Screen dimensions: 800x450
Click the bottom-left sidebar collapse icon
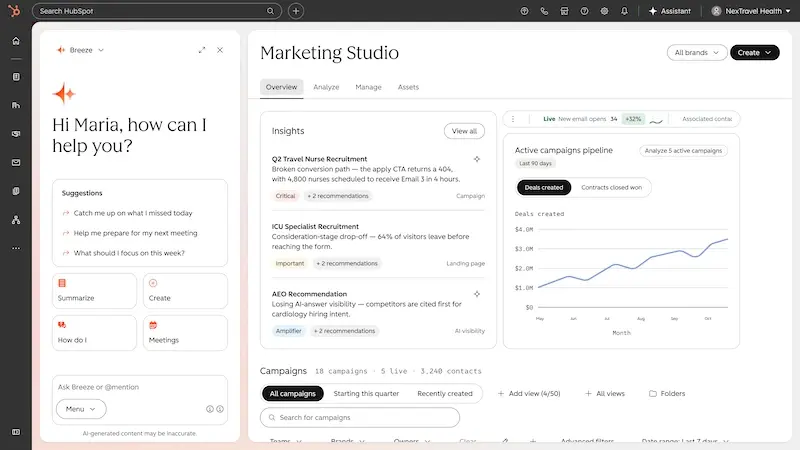click(x=16, y=432)
